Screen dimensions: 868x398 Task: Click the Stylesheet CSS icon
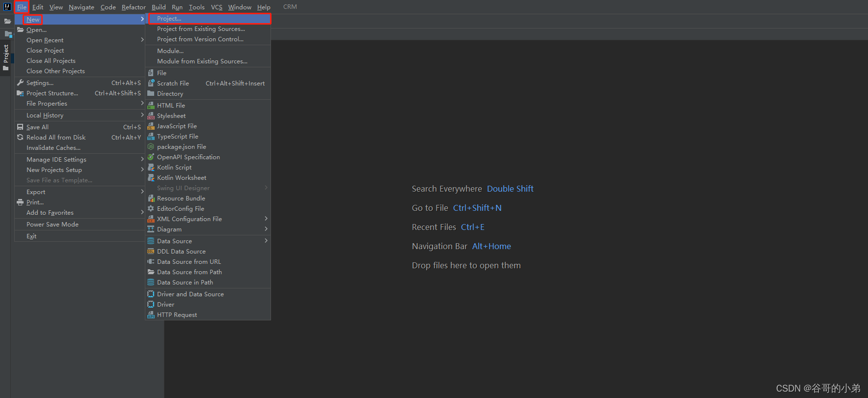point(151,115)
